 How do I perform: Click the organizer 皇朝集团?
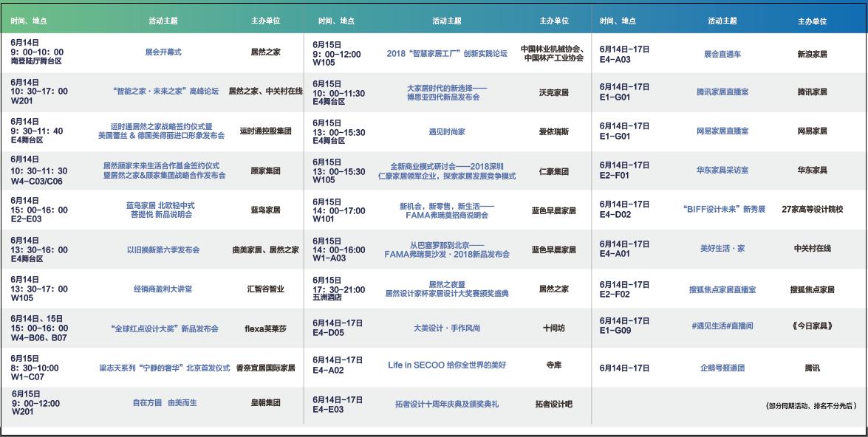click(266, 403)
